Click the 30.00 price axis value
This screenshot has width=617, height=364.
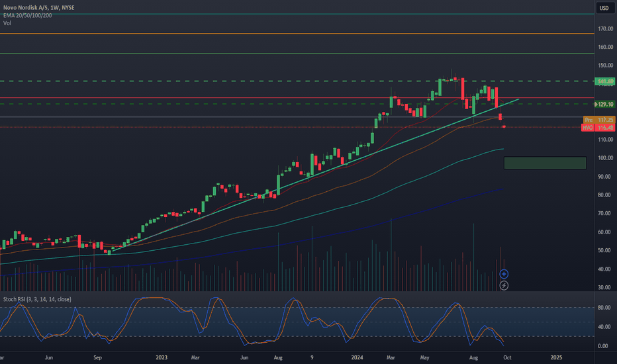click(x=606, y=287)
